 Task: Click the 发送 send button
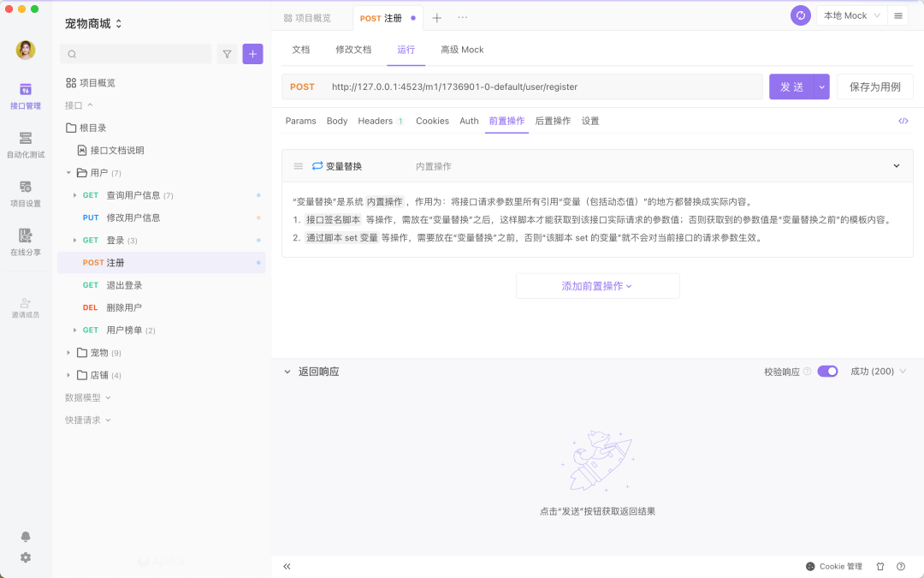pos(792,86)
